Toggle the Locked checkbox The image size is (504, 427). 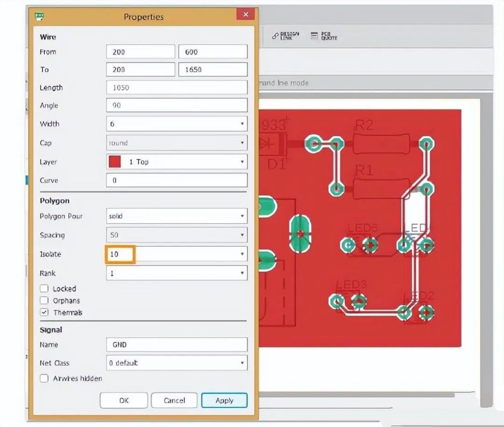(x=44, y=288)
